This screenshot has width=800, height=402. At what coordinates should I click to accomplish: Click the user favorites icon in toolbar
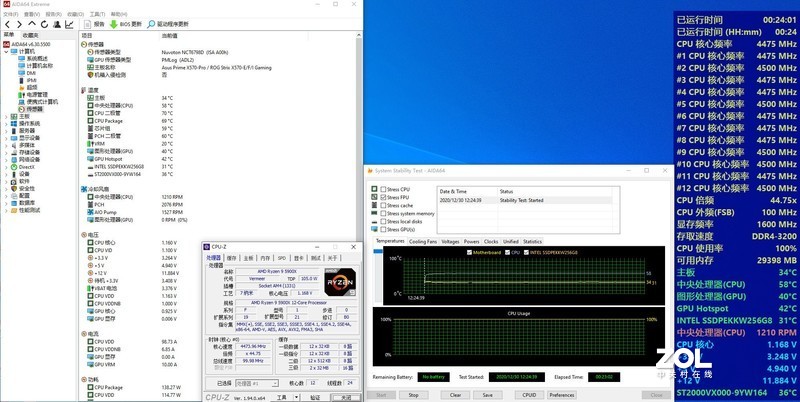tap(56, 23)
